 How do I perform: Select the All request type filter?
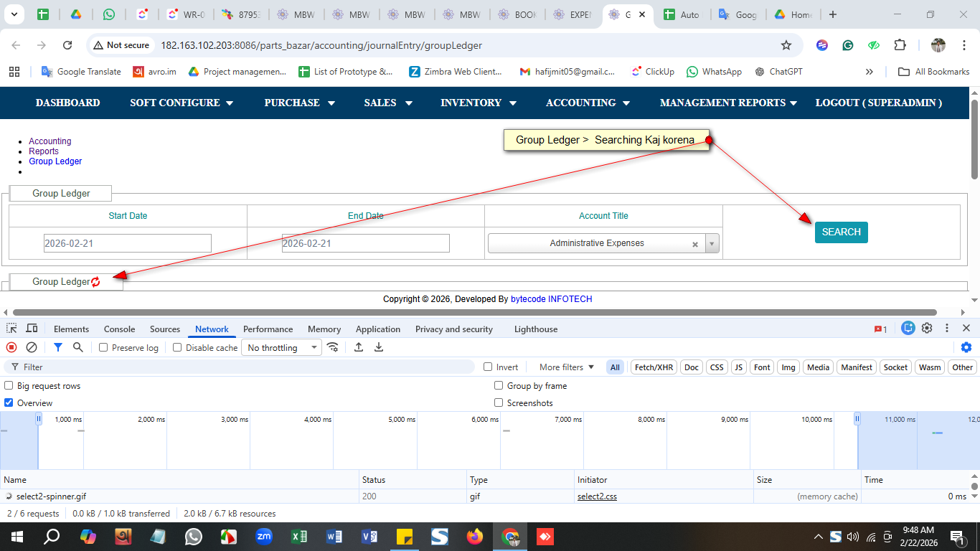tap(615, 367)
